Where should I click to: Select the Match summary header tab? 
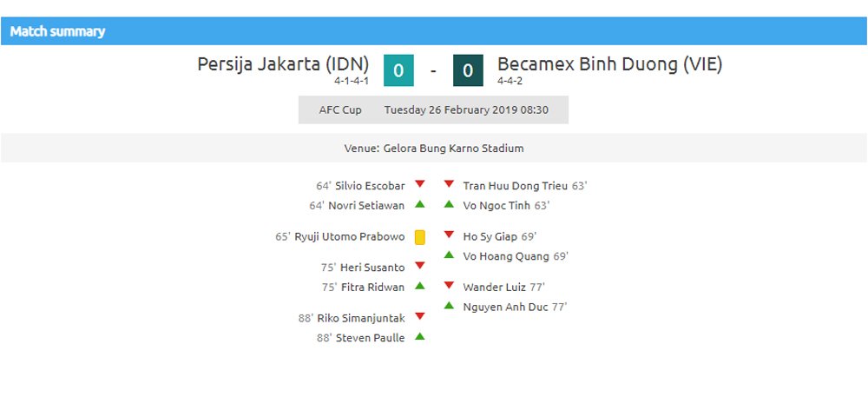pyautogui.click(x=57, y=31)
